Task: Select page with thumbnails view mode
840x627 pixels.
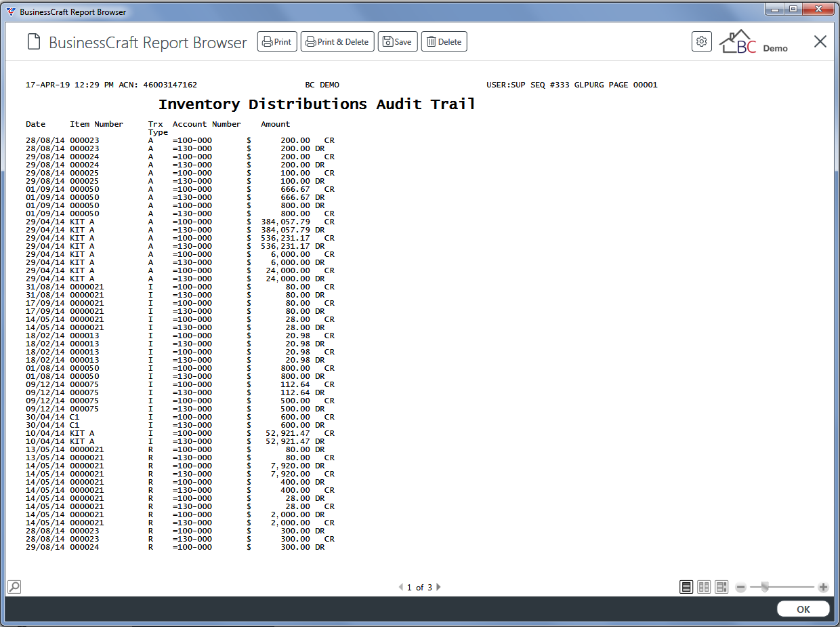Action: [722, 587]
